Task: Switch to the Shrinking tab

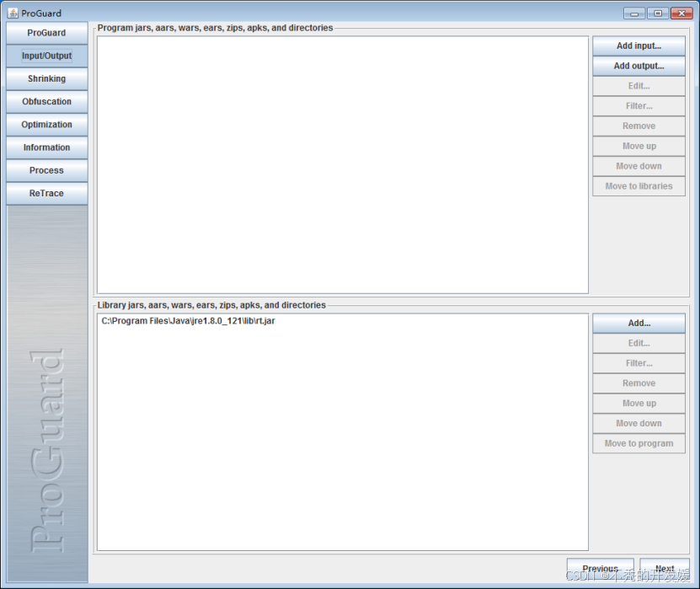Action: [x=47, y=79]
